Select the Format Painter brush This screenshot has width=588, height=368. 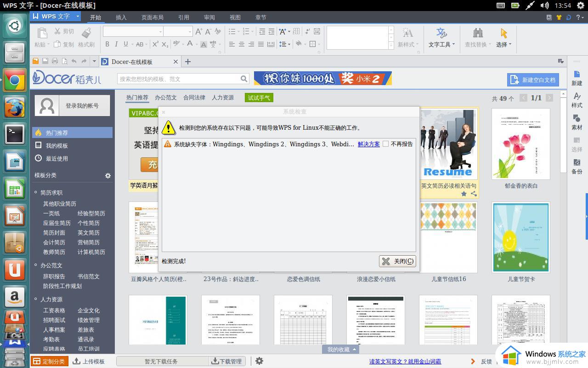[86, 32]
